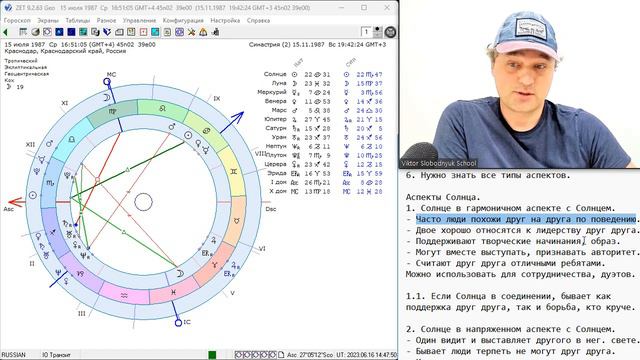640x360 pixels.
Task: Click the Краснодар location line
Action: click(65, 51)
